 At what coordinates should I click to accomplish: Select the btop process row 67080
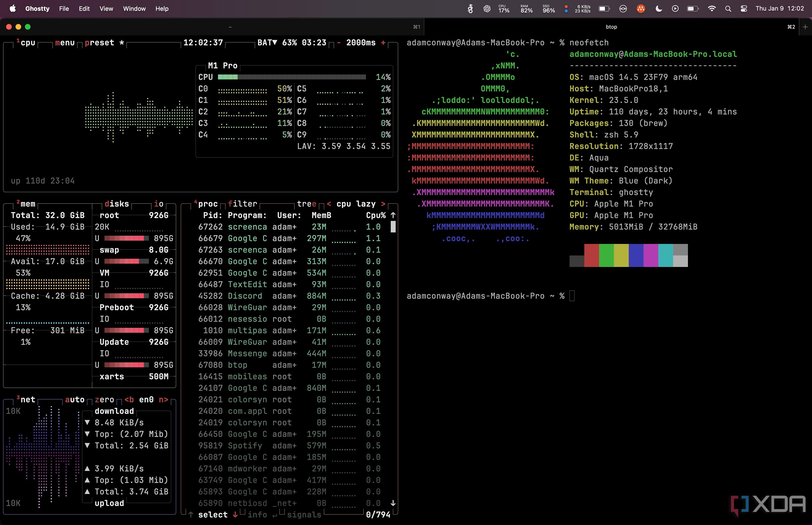(x=289, y=365)
